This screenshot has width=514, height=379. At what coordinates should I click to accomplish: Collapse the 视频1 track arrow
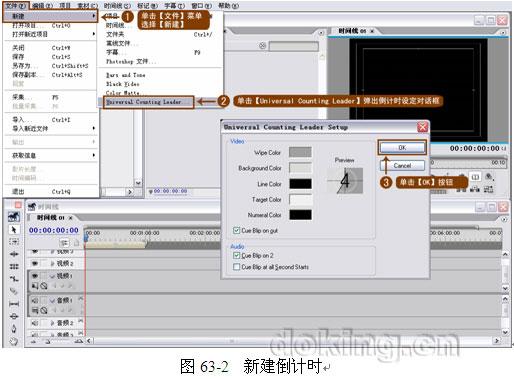52,276
